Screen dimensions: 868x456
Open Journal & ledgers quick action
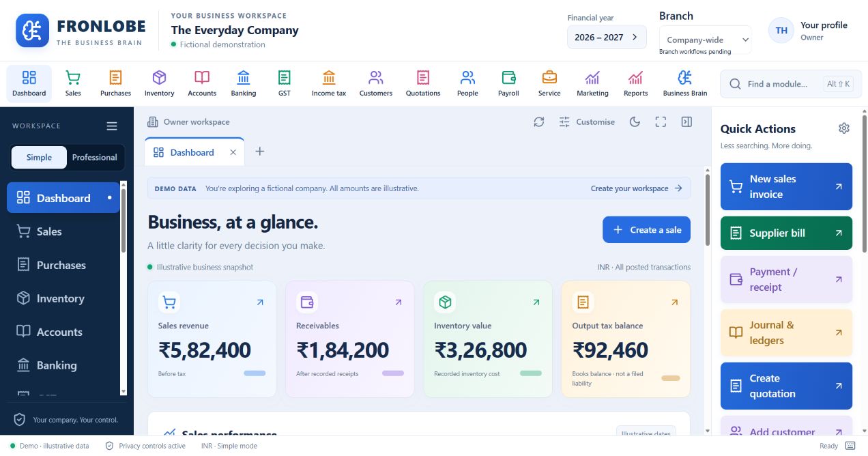786,332
